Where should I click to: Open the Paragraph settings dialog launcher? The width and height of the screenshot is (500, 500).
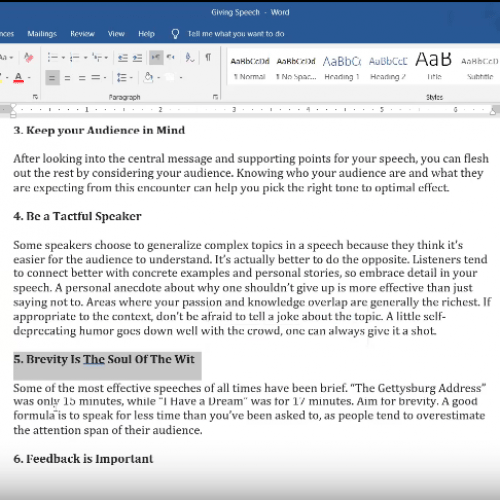coord(215,97)
